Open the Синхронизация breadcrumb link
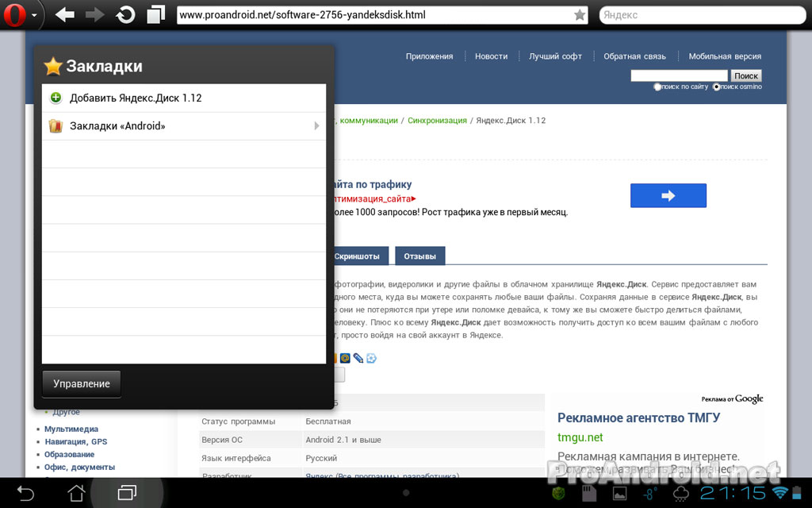The height and width of the screenshot is (508, 812). tap(437, 121)
